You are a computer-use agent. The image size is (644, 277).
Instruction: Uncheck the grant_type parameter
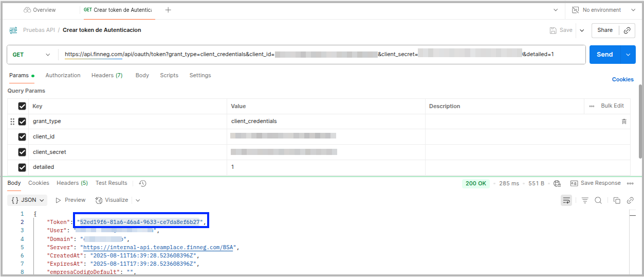click(22, 122)
